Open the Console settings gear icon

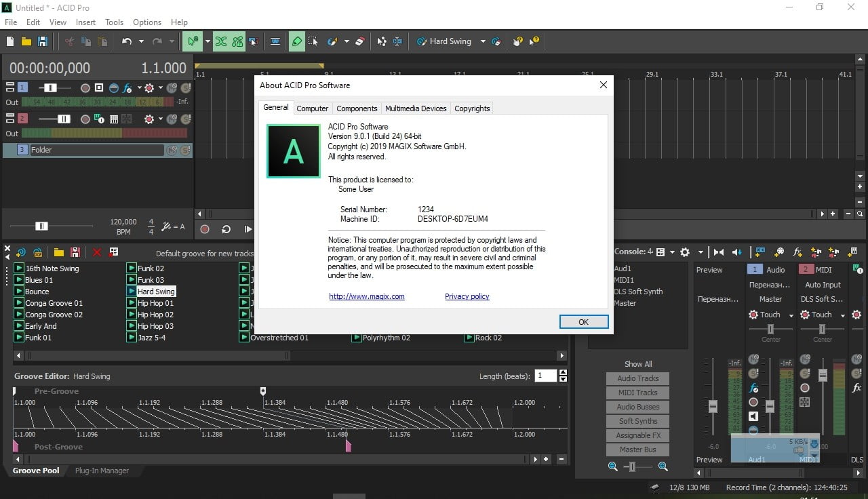[x=685, y=252]
